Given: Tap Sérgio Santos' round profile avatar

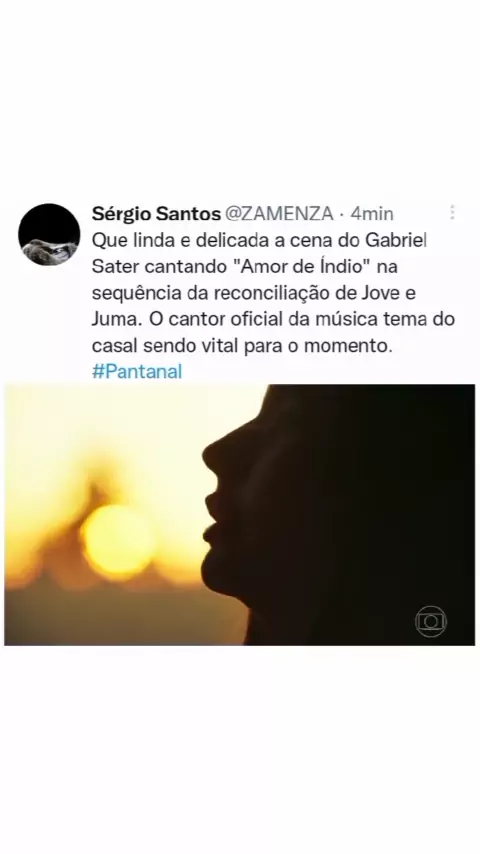Looking at the screenshot, I should [49, 235].
